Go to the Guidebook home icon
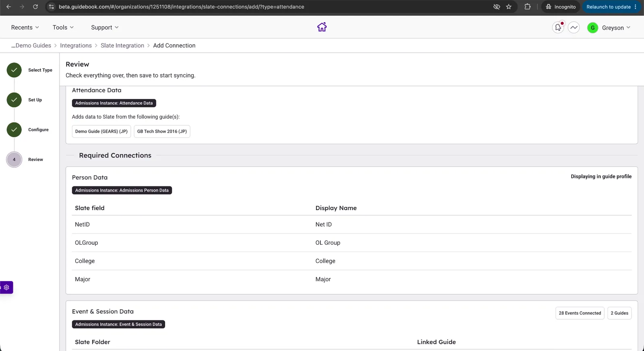Screen dimensions: 644x351 click(322, 27)
